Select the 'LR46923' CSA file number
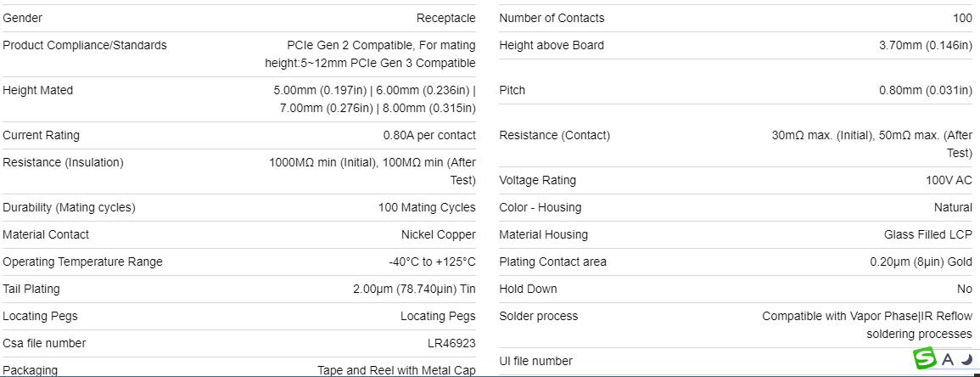The width and height of the screenshot is (980, 377). [451, 343]
